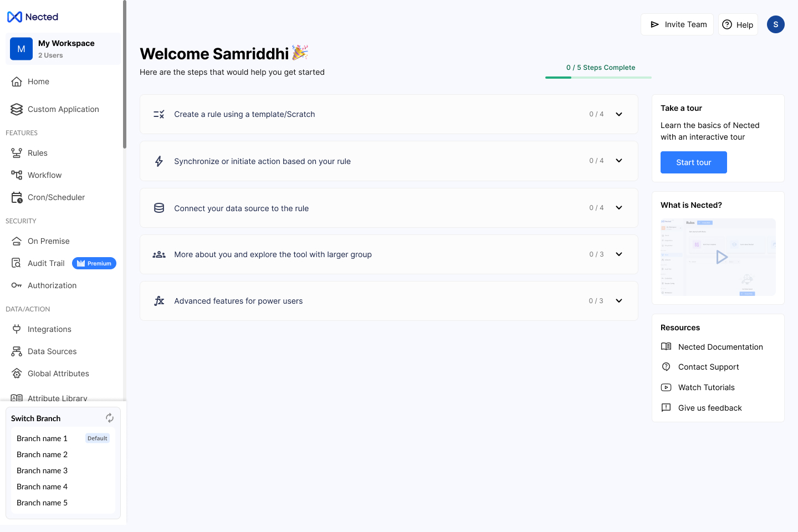Click the Authorization key icon
The width and height of the screenshot is (798, 532).
click(x=17, y=285)
